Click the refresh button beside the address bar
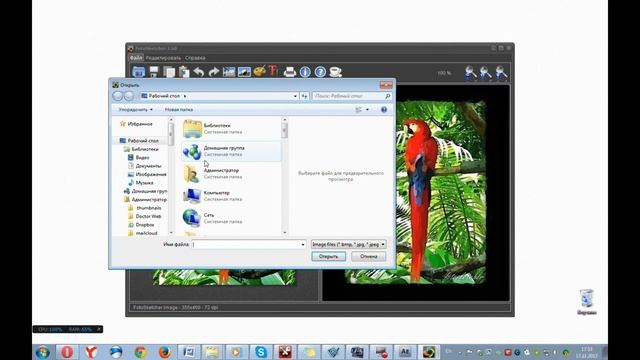640x360 pixels. tap(304, 96)
